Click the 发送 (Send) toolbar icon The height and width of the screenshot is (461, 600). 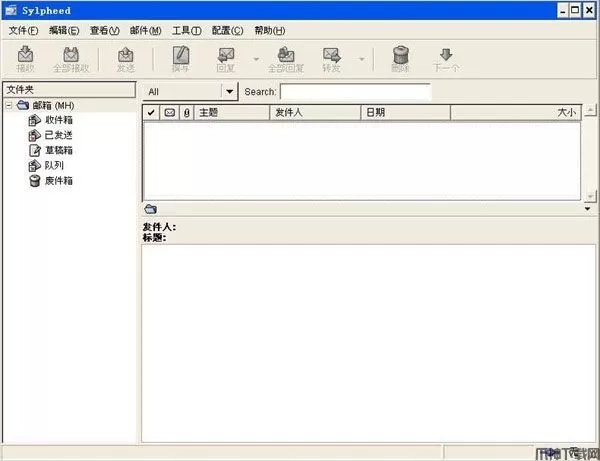[126, 59]
